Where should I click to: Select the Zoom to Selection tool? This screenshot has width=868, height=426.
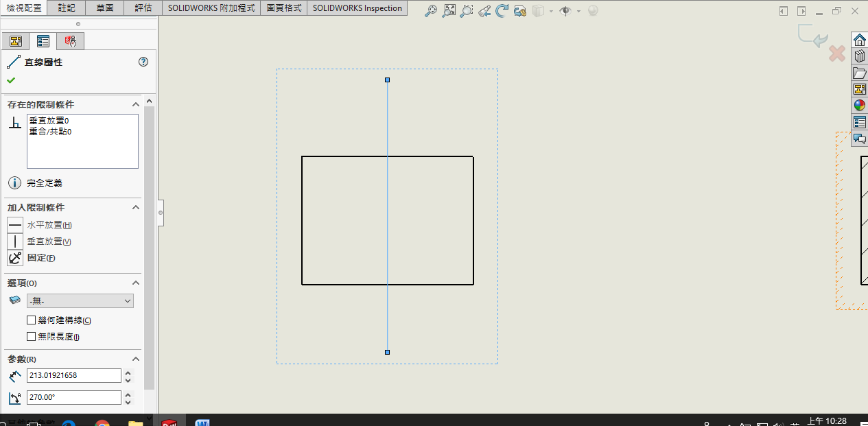click(x=467, y=11)
